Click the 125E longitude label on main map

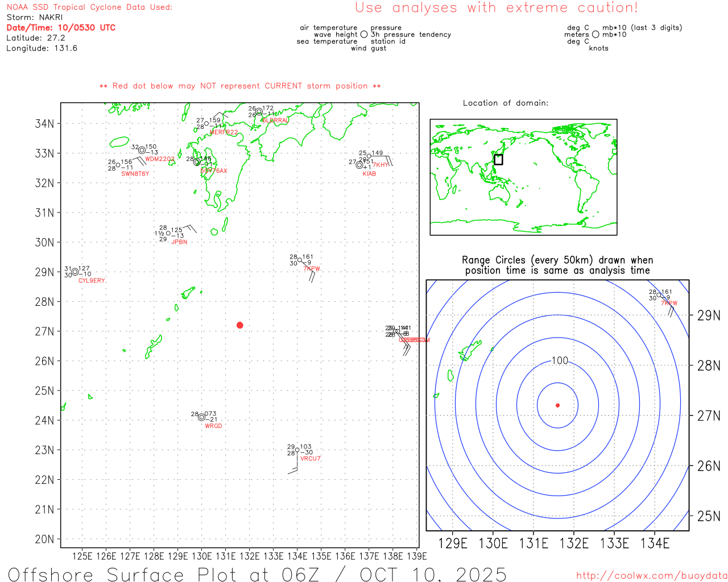[x=82, y=556]
